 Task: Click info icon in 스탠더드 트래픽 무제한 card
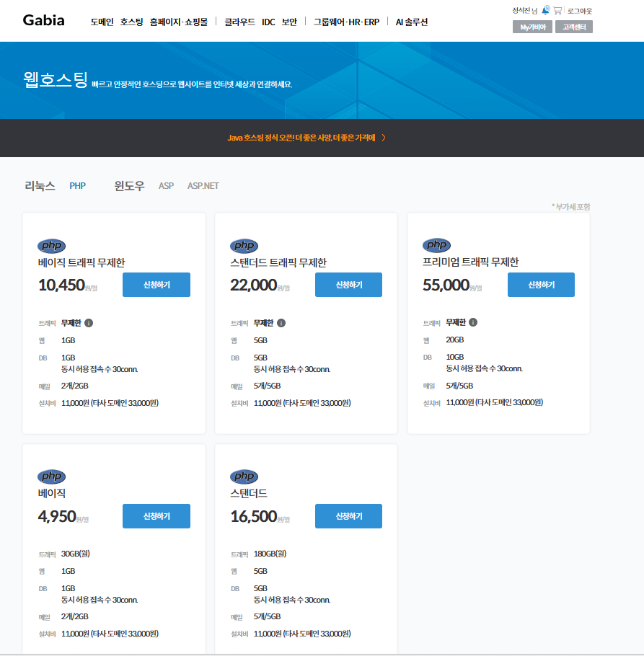coord(281,322)
